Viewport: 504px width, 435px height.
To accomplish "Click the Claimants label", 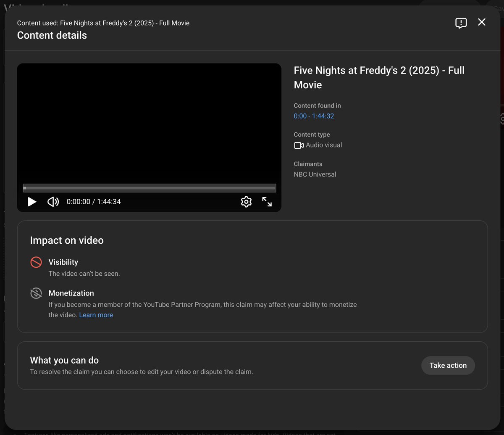I will click(x=308, y=164).
